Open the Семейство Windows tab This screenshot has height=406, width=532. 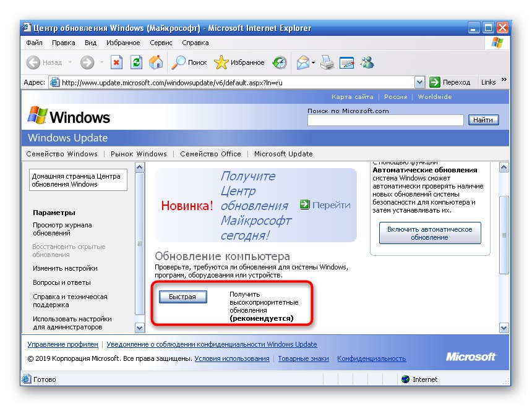(62, 154)
